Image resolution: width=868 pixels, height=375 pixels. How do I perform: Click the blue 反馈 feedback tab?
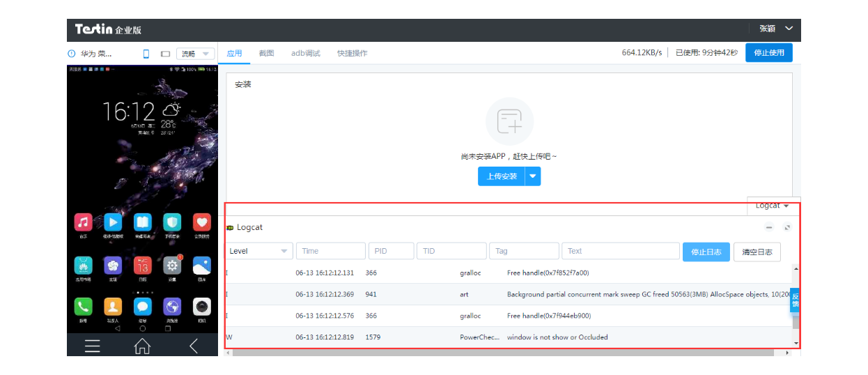click(x=796, y=300)
